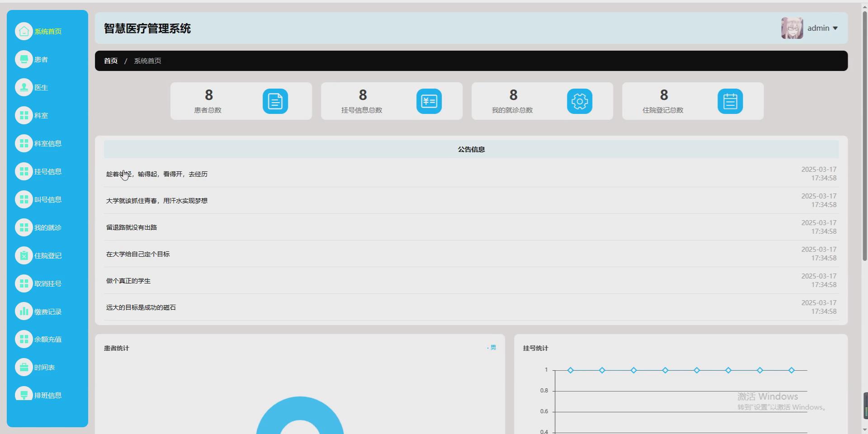Click the 患者统计 chart title
Image resolution: width=868 pixels, height=434 pixels.
117,348
